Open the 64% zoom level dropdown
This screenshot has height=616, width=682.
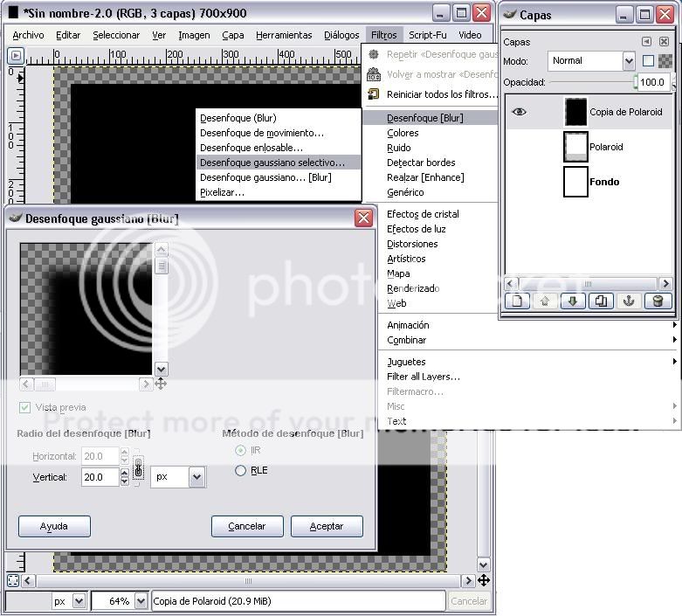click(140, 601)
